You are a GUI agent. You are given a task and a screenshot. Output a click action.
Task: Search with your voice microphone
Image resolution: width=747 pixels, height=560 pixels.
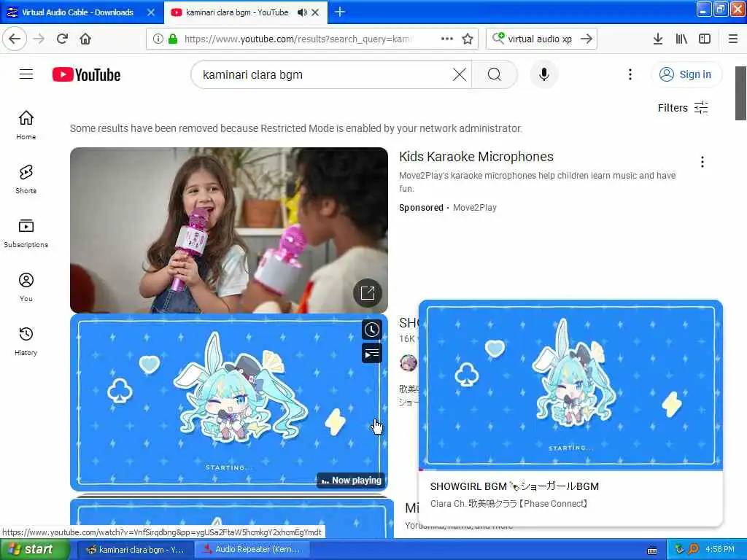tap(544, 74)
